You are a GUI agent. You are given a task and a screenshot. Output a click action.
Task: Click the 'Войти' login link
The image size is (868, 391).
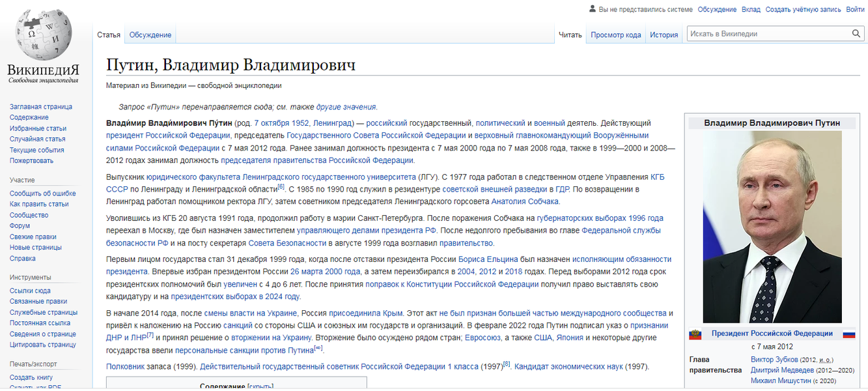[855, 10]
